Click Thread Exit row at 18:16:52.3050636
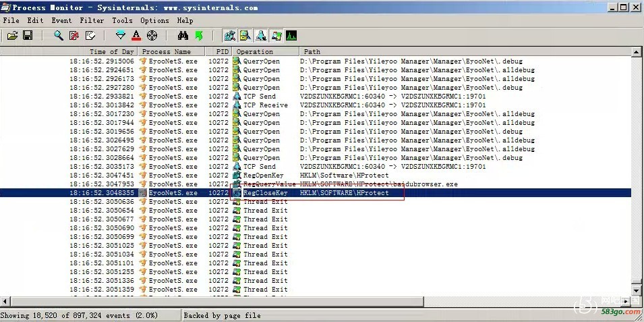 click(316, 202)
